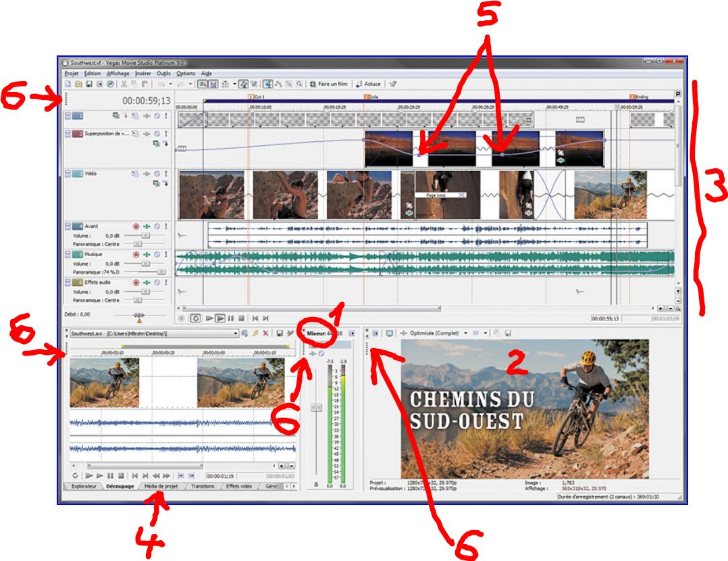Cut the selection with the scissors icon
Viewport: 728px width, 561px height.
(x=124, y=84)
